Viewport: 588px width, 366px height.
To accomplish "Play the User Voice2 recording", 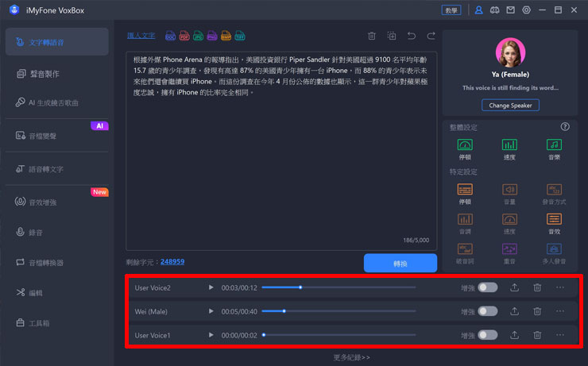I will point(211,287).
